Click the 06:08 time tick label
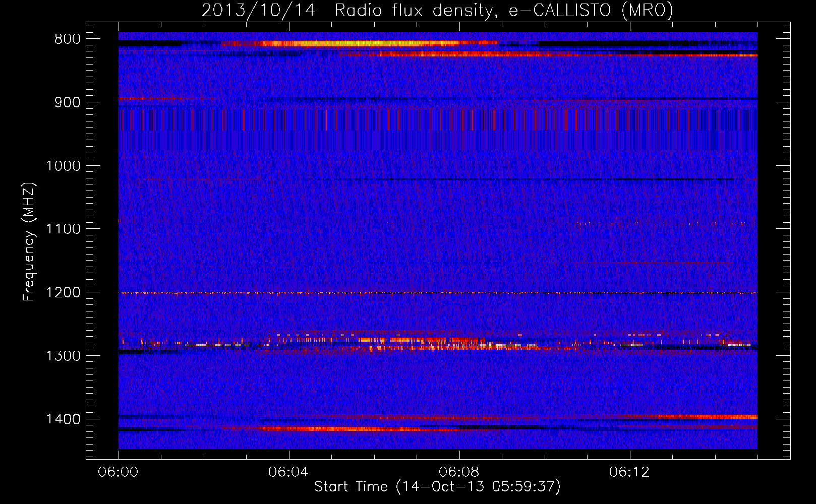The width and height of the screenshot is (816, 504). pyautogui.click(x=459, y=472)
